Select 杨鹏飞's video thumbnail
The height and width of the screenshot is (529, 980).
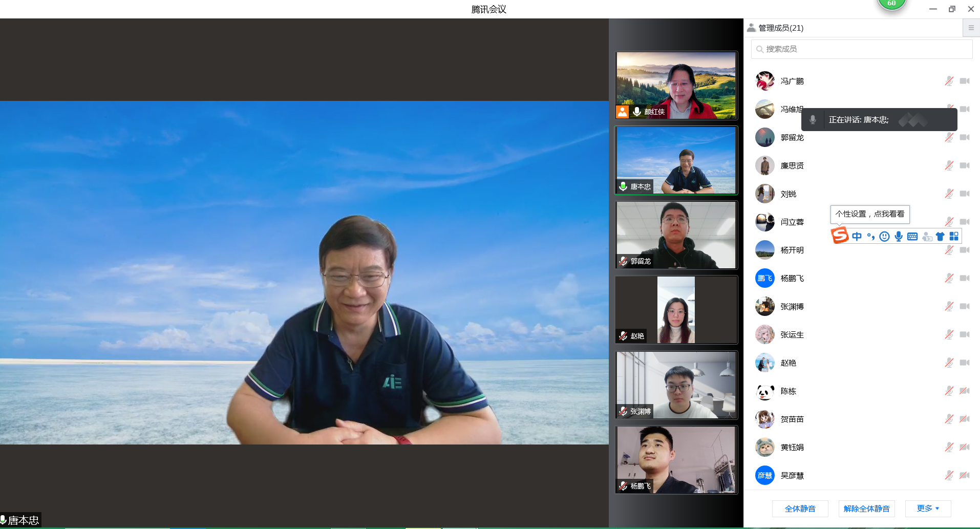pyautogui.click(x=676, y=460)
